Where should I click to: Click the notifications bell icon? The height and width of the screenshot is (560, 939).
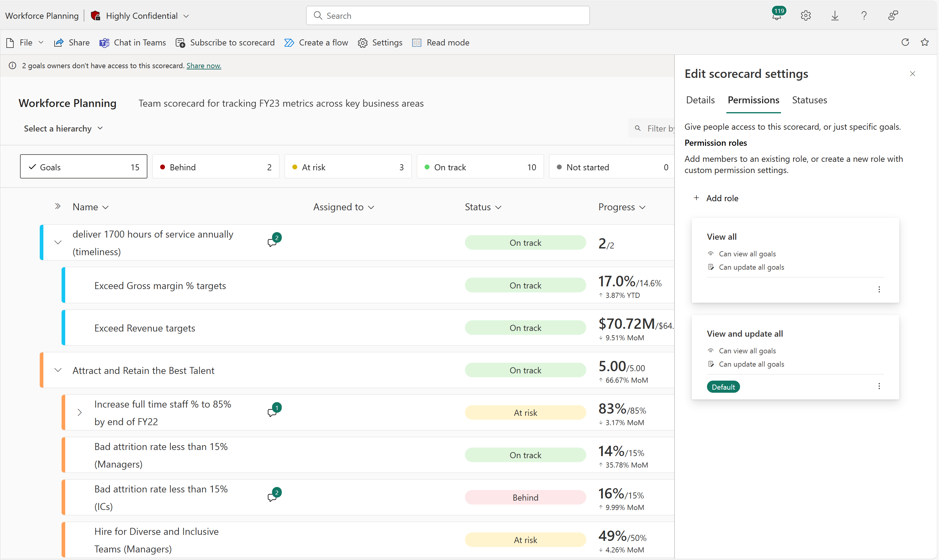775,15
